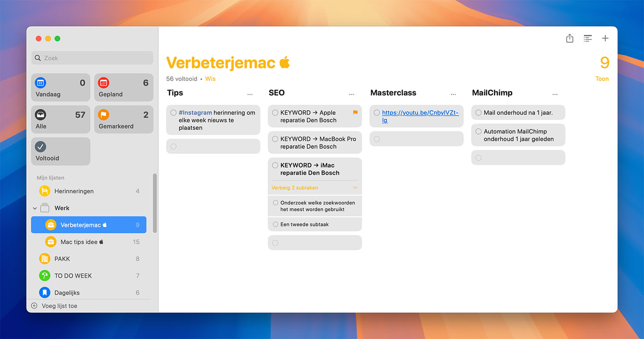This screenshot has height=339, width=644.
Task: Click the sort/filter icon top right
Action: click(x=587, y=38)
